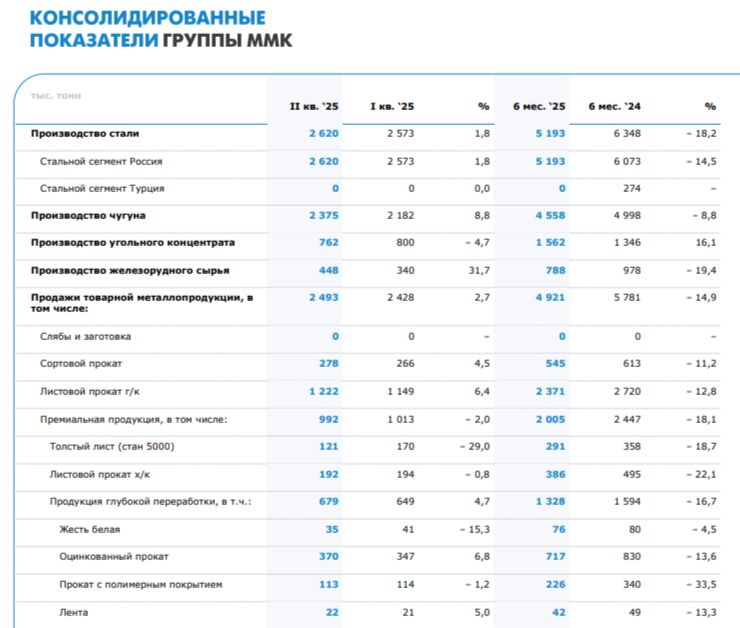Select the "Производство железорудного сырья" row label
Image resolution: width=740 pixels, height=628 pixels.
(130, 269)
